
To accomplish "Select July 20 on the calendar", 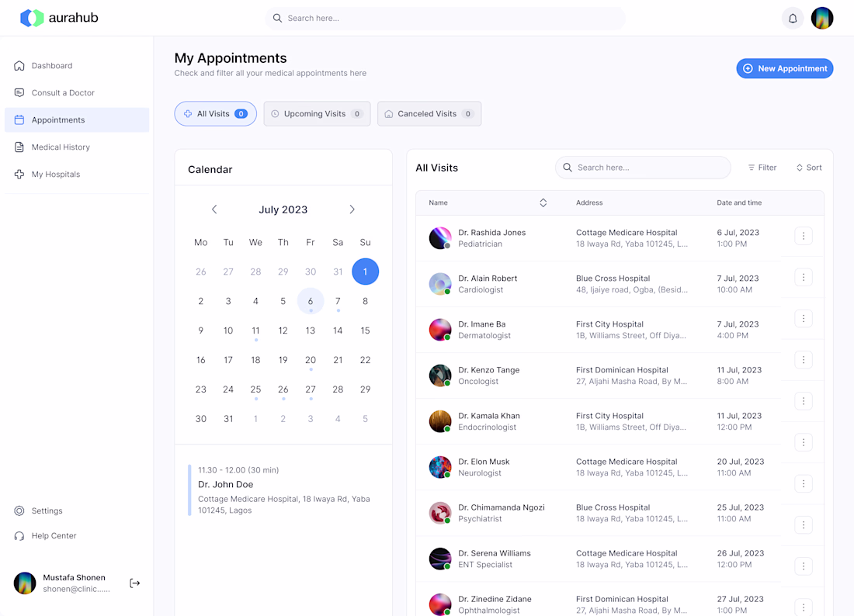I will click(311, 360).
